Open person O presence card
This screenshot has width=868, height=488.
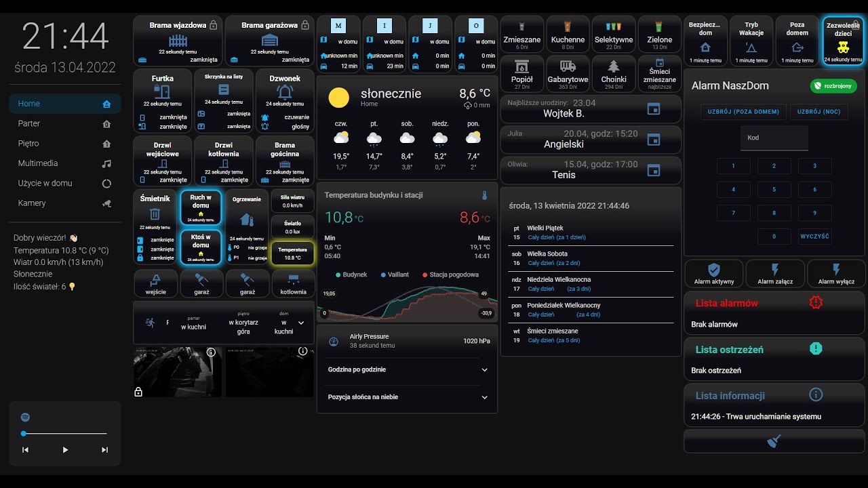pyautogui.click(x=476, y=44)
